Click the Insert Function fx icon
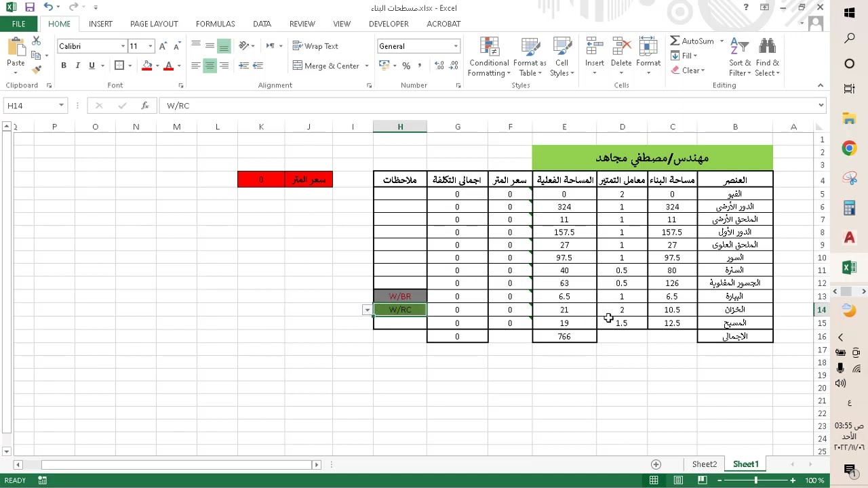The image size is (868, 488). click(x=145, y=106)
